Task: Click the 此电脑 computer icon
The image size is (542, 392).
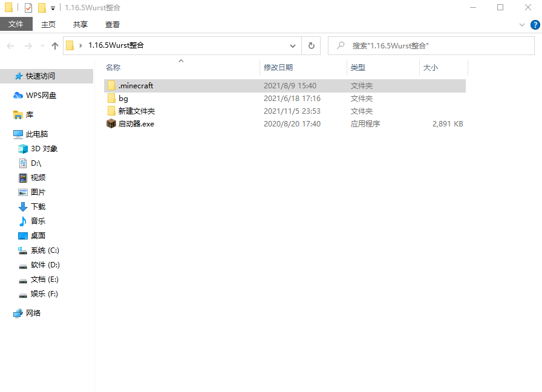Action: (x=18, y=134)
